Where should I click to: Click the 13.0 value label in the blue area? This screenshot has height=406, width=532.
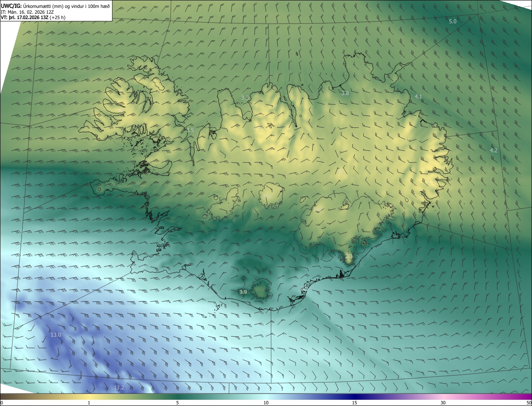(x=56, y=335)
